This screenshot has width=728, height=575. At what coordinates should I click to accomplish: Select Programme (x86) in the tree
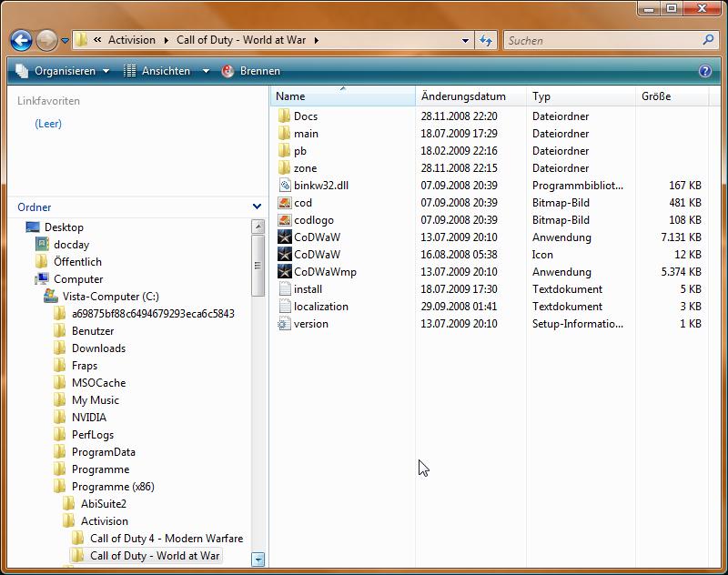pos(113,487)
